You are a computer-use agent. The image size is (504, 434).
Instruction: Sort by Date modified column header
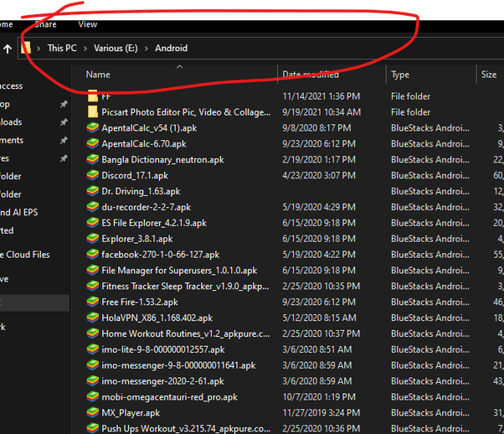[311, 75]
